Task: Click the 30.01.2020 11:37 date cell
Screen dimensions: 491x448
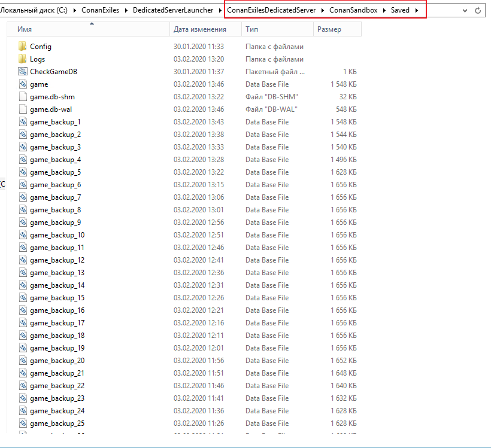Action: coord(199,72)
